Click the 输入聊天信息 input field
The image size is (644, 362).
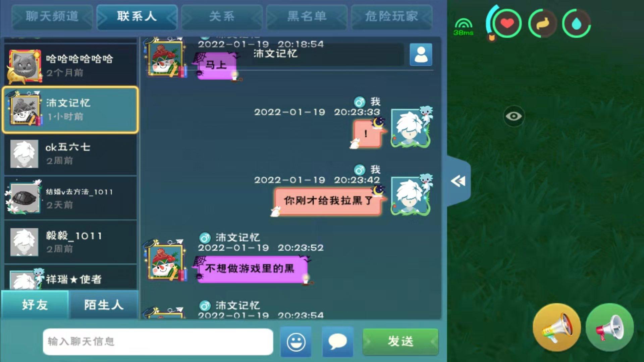[158, 342]
